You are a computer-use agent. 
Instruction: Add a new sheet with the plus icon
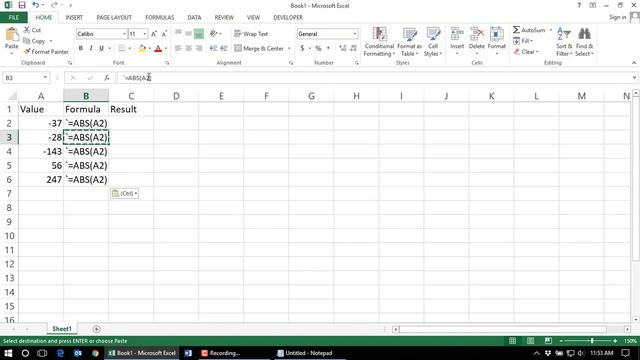click(96, 329)
